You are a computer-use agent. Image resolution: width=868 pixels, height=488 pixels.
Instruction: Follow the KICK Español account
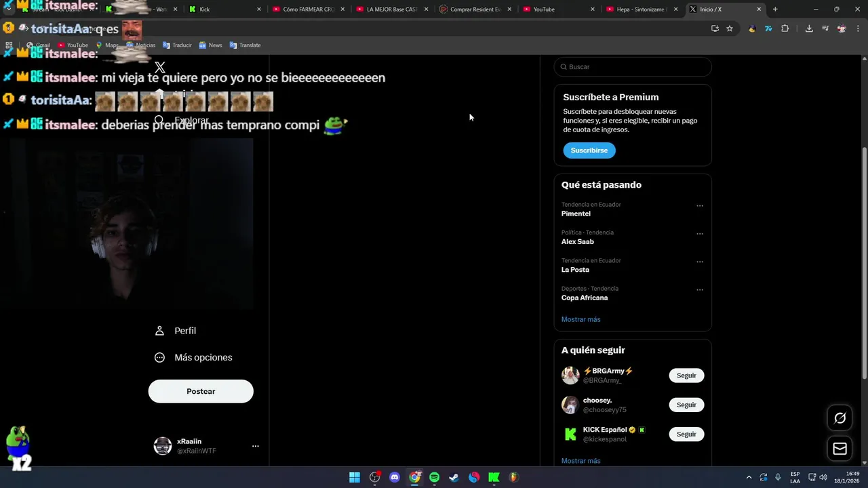686,434
